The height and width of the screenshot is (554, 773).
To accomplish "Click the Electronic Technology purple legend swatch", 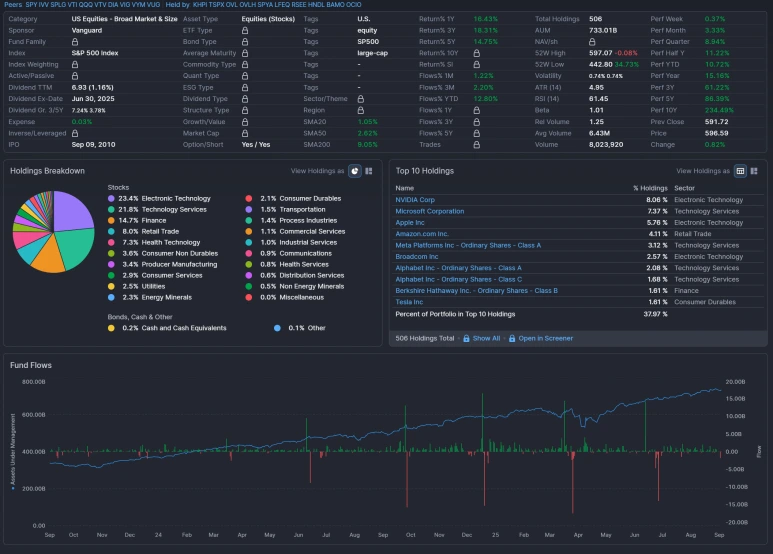I will (x=111, y=199).
